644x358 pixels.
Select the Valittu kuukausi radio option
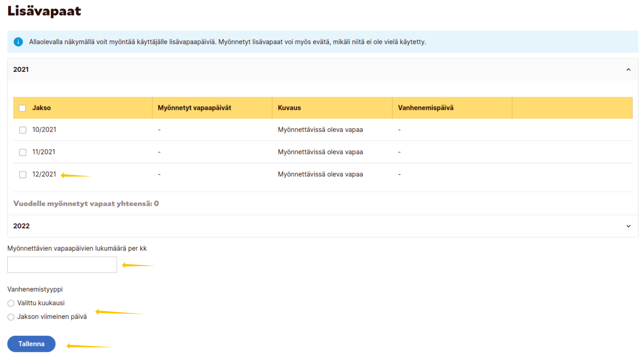pos(11,303)
